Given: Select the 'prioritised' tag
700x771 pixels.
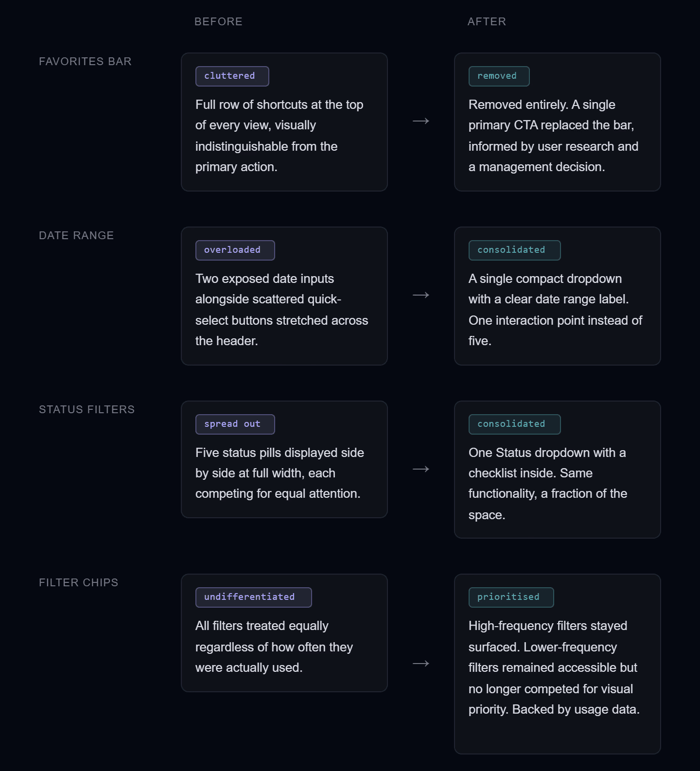Looking at the screenshot, I should click(511, 597).
